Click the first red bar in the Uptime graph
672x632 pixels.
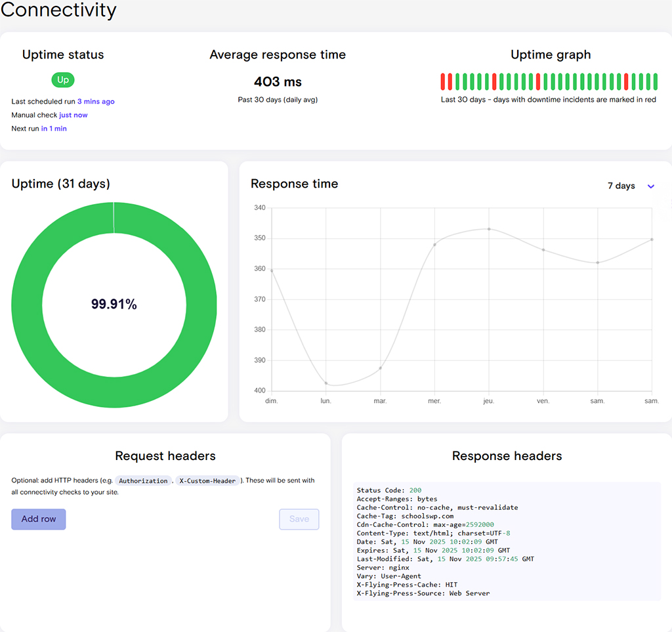click(444, 81)
